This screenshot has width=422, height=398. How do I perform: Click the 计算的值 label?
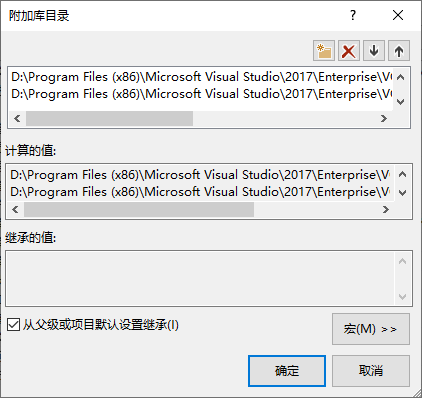pyautogui.click(x=30, y=151)
